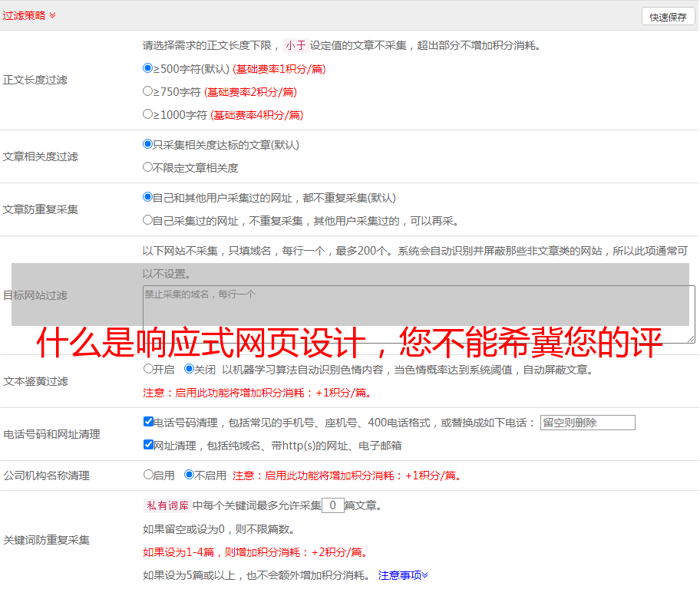The height and width of the screenshot is (589, 700).
Task: Grab the textarea resize handle corner
Action: 691,339
